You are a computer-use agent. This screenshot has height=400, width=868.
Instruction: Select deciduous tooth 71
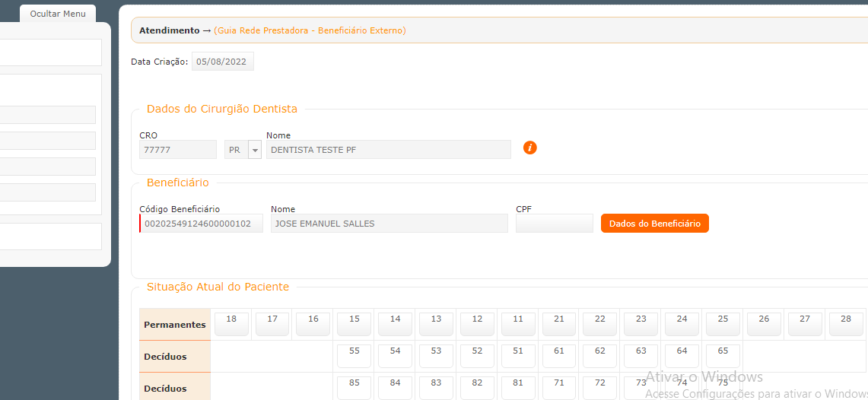pyautogui.click(x=559, y=388)
